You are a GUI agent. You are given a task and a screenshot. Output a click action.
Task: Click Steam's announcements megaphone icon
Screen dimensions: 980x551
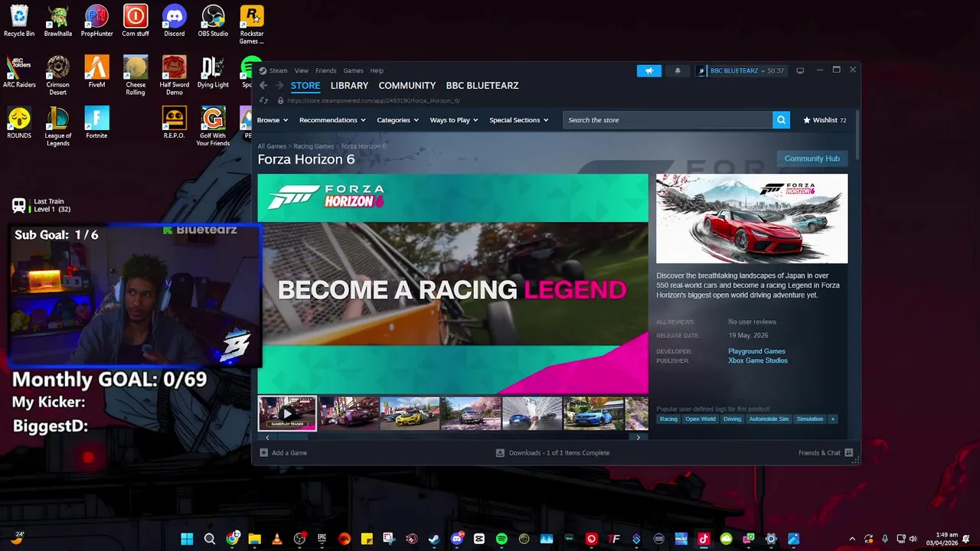(x=648, y=70)
